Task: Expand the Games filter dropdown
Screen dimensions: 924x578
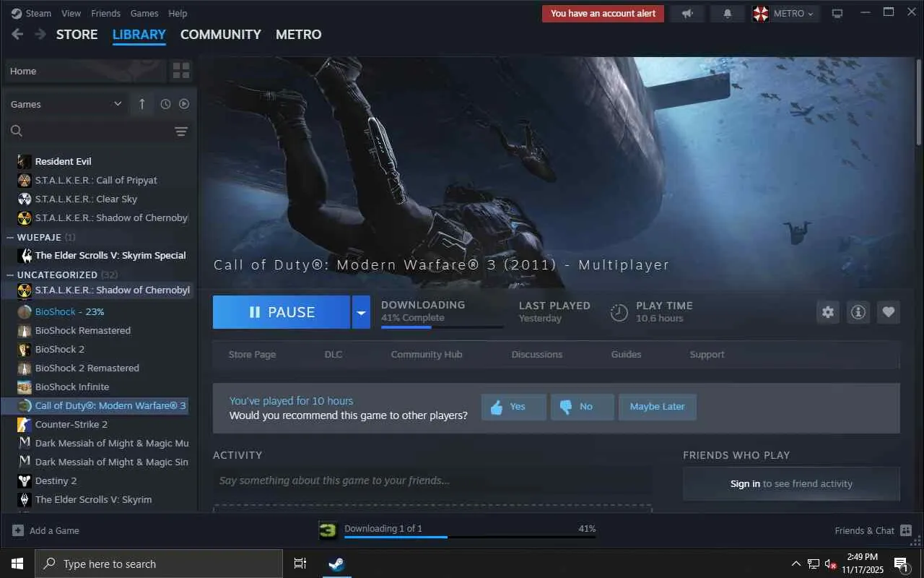Action: [x=66, y=104]
